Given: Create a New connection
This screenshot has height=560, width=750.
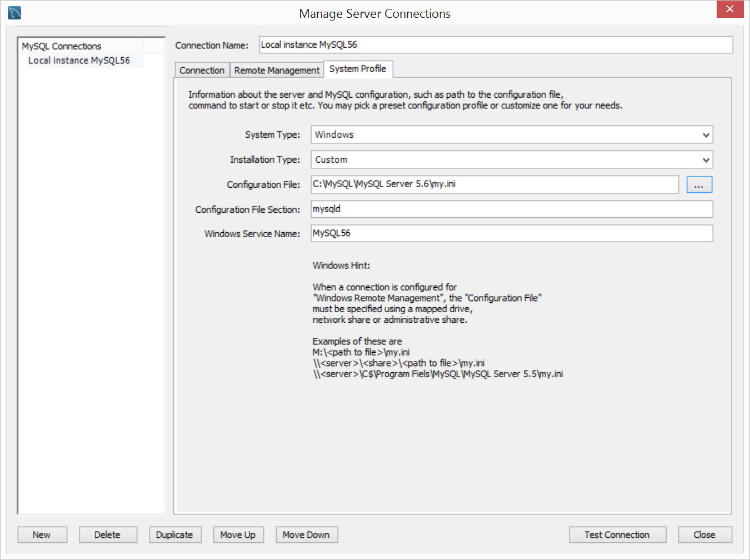Looking at the screenshot, I should pyautogui.click(x=42, y=535).
